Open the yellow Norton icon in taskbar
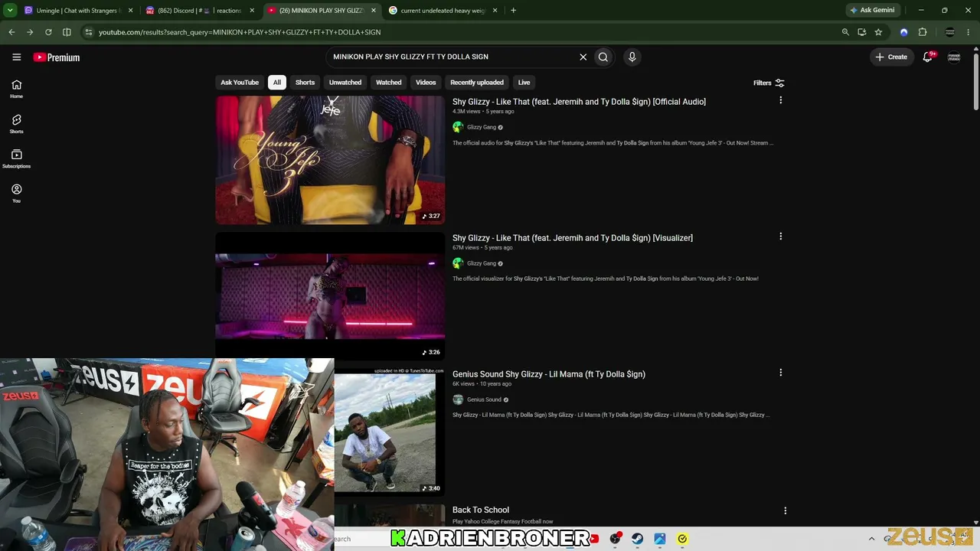The image size is (980, 551). [682, 539]
